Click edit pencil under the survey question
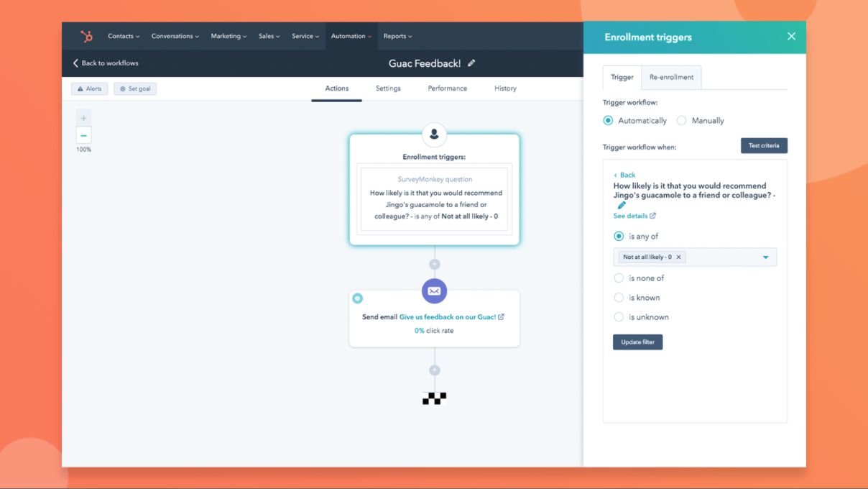This screenshot has width=868, height=489. coord(622,205)
